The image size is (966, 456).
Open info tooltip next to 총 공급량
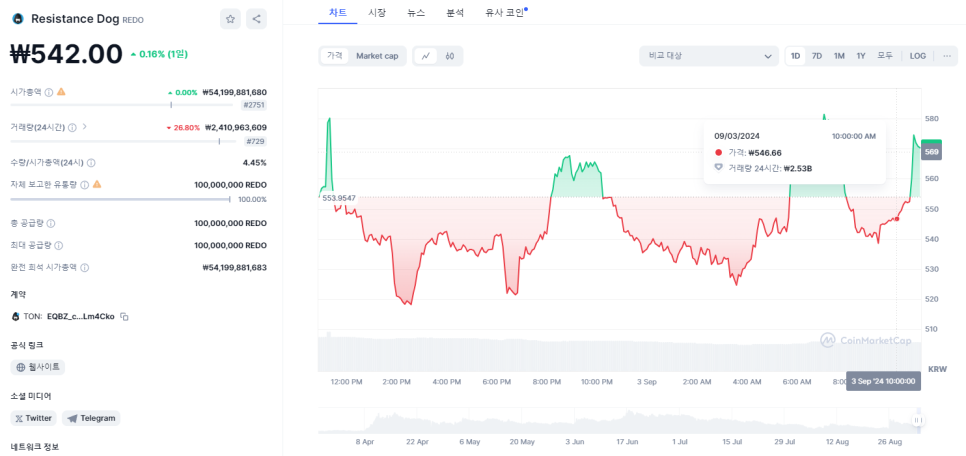tap(51, 223)
